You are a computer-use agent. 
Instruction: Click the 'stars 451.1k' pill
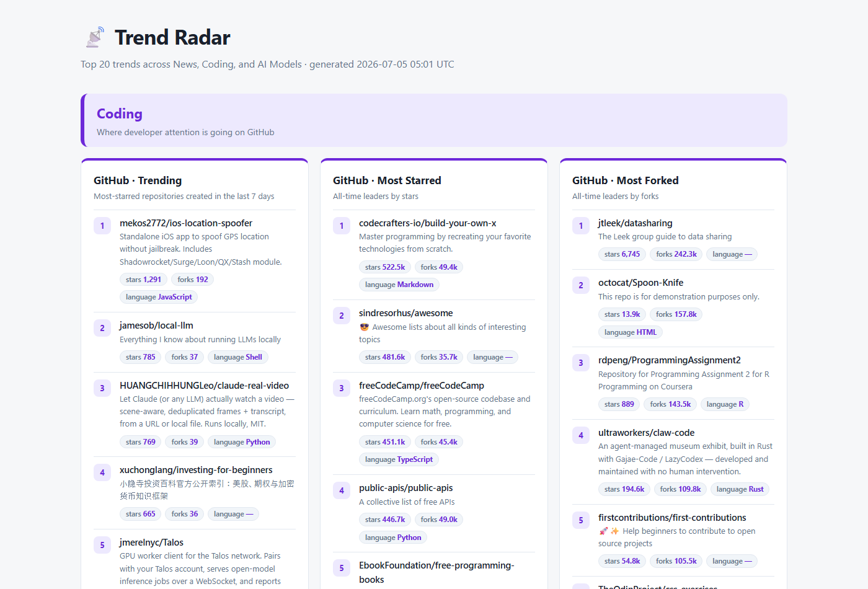(385, 442)
